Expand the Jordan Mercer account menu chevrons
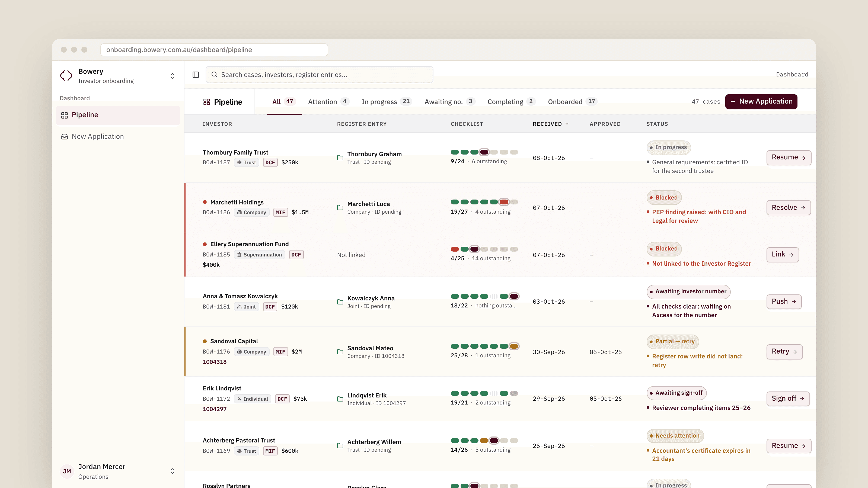This screenshot has width=868, height=488. 173,471
